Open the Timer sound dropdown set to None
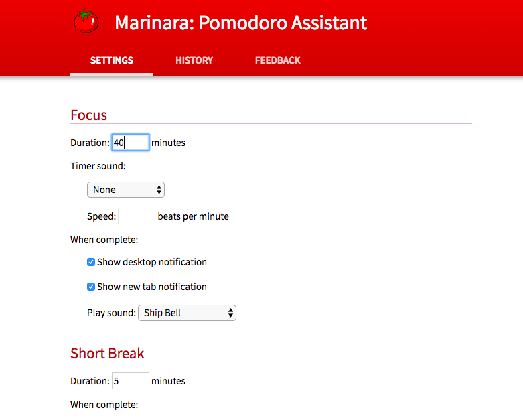This screenshot has width=523, height=420. (126, 190)
